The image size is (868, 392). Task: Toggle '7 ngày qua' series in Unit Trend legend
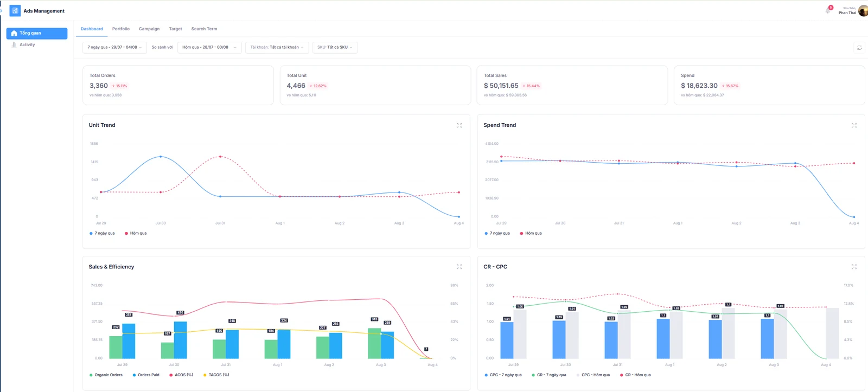click(102, 233)
